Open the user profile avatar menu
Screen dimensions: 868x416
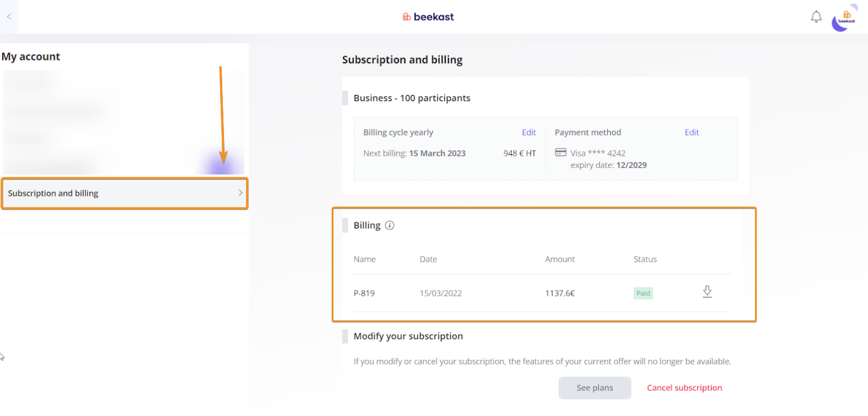point(844,19)
